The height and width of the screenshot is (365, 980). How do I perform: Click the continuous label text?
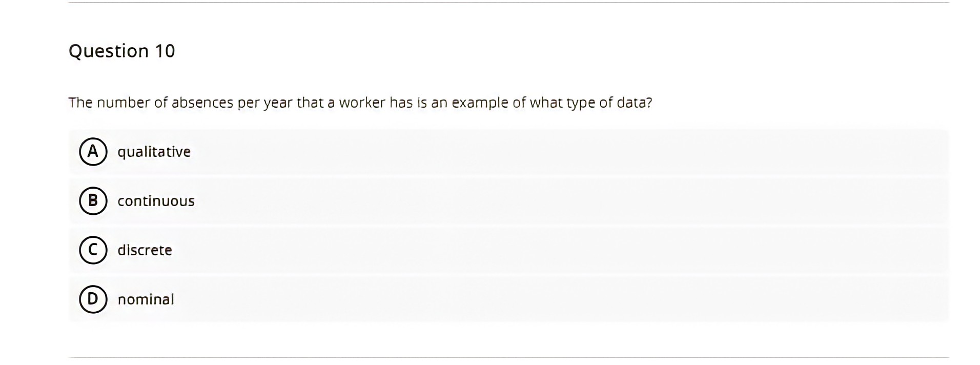pos(156,201)
